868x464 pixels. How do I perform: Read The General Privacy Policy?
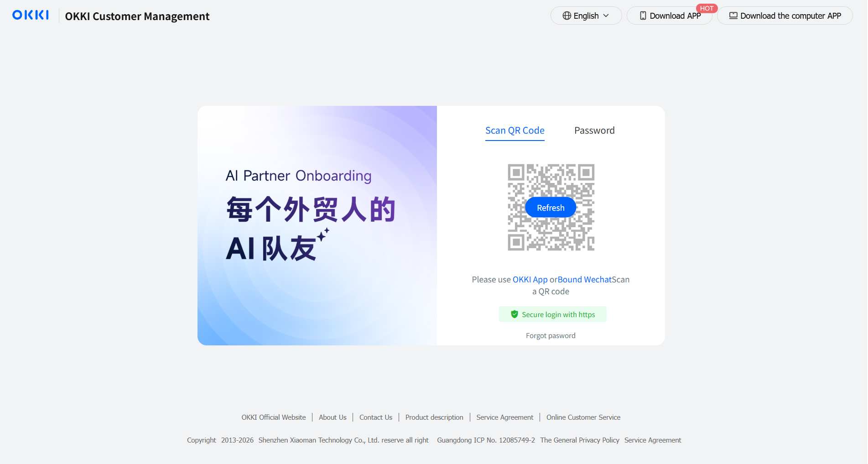point(580,440)
